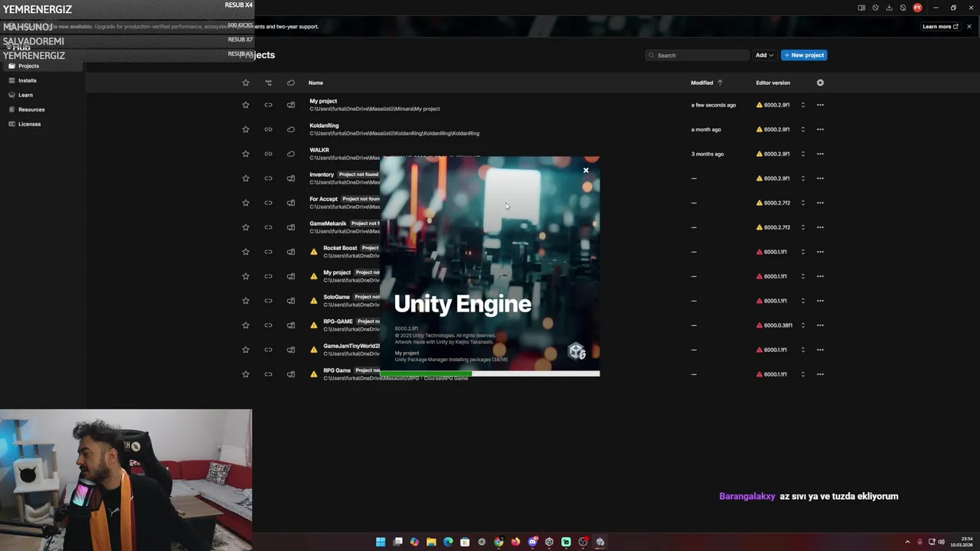Open three-dot menu for Inventory row

coord(820,178)
